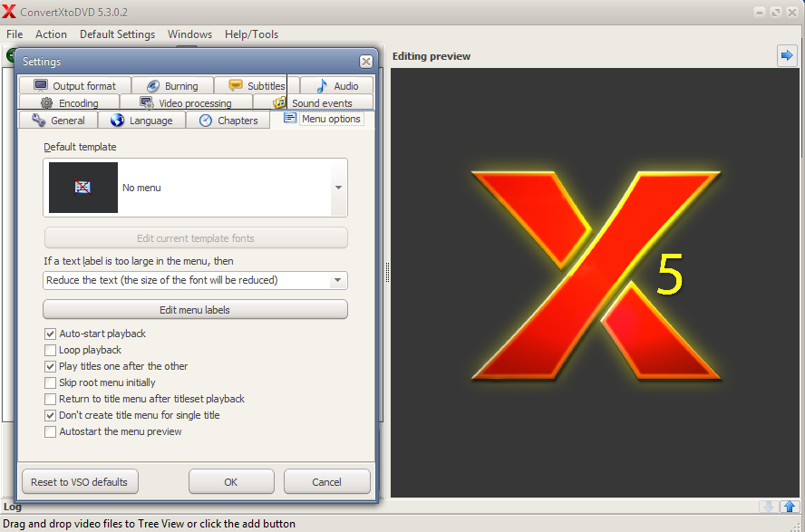Switch to the Language tab
This screenshot has height=532, width=805.
(x=141, y=120)
